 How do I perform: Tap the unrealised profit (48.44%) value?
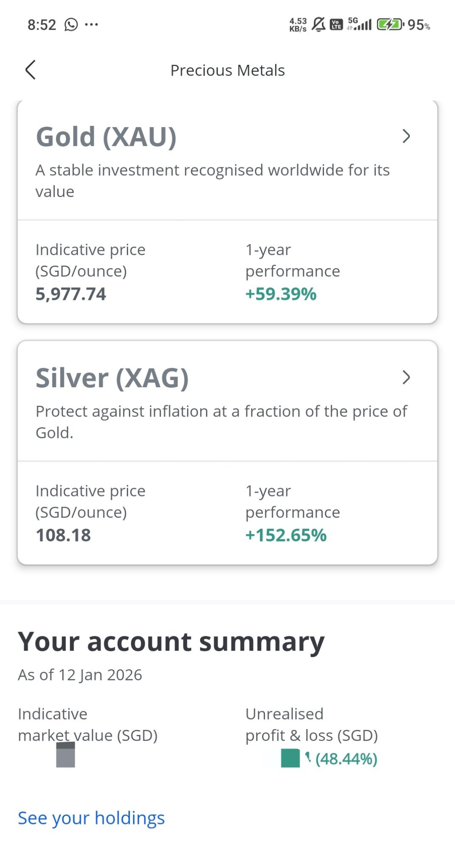[x=346, y=759]
